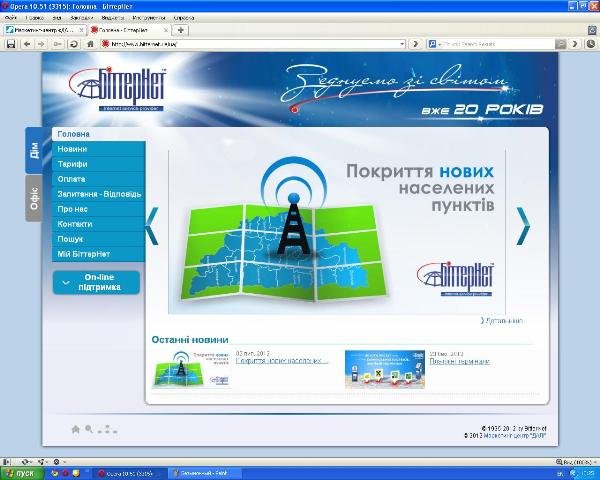Open Мій БіттерНет in the site menu
Viewport: 600px width, 480px height.
point(98,254)
